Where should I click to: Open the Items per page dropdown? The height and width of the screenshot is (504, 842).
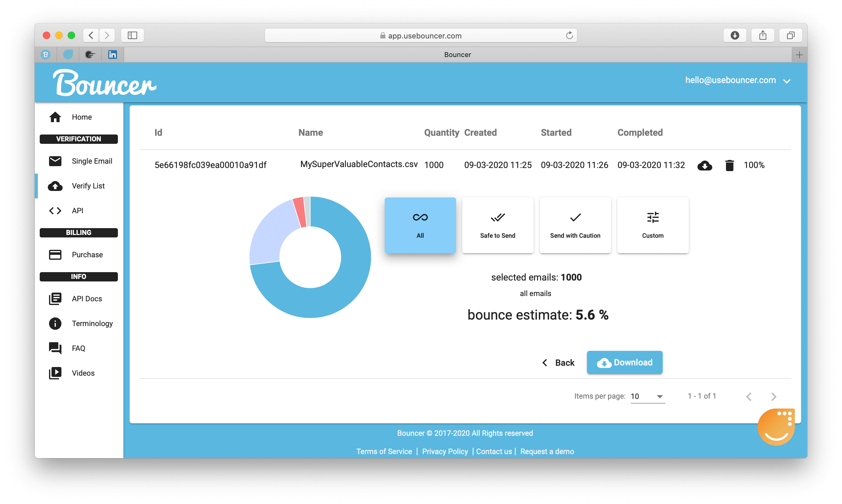[x=647, y=396]
